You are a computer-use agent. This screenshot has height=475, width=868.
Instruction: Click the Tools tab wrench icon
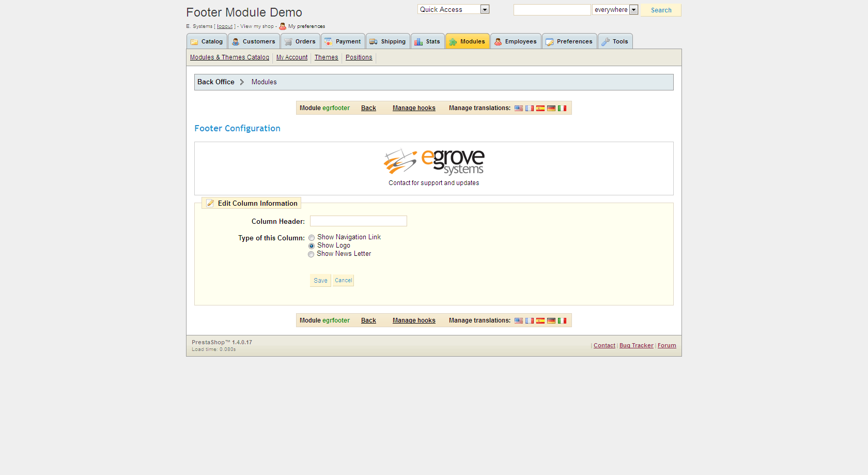pyautogui.click(x=606, y=42)
